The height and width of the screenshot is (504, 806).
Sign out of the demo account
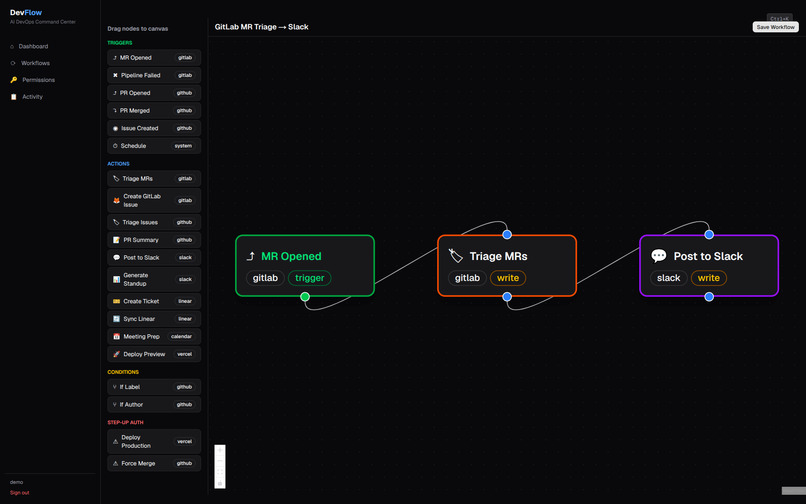tap(20, 493)
